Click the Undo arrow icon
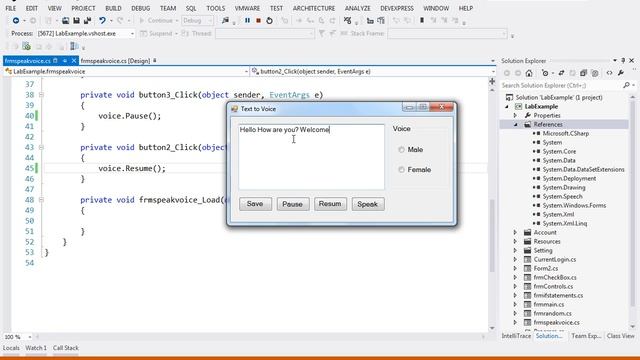 [x=102, y=20]
